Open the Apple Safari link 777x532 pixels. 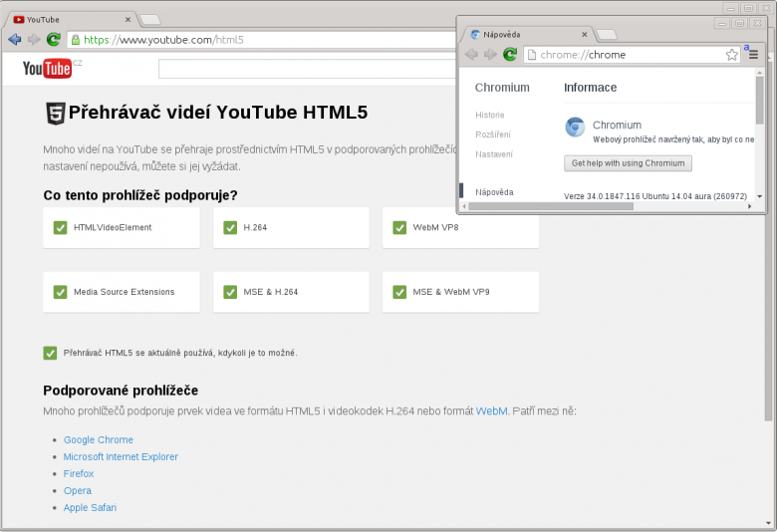(x=90, y=508)
